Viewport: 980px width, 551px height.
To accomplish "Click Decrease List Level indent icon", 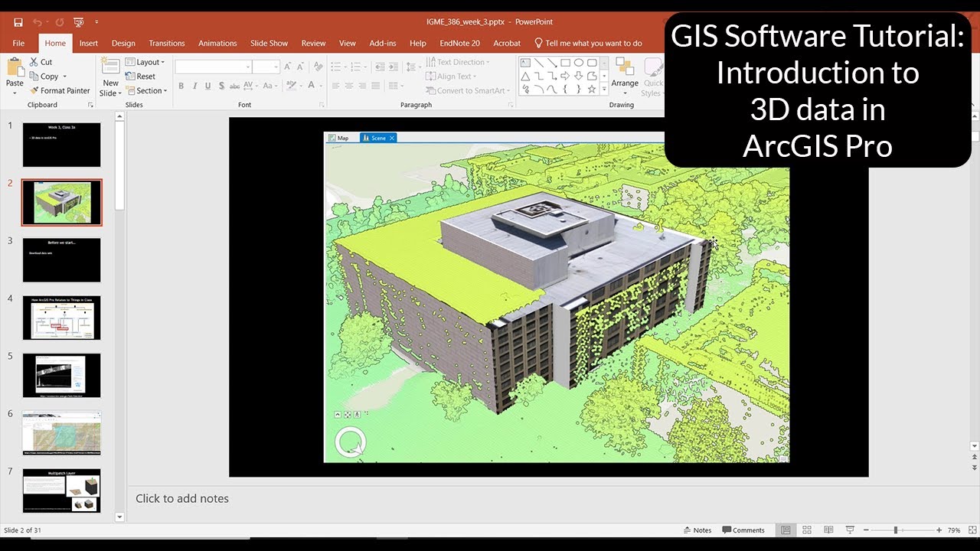I will [x=380, y=67].
